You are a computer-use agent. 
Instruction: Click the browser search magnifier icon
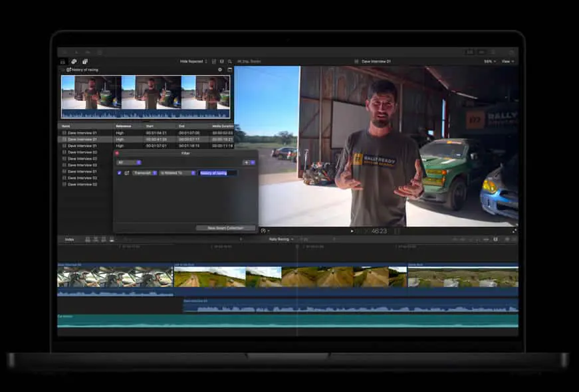tap(230, 61)
